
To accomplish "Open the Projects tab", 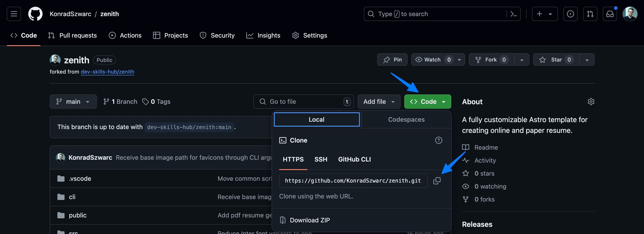I will [x=171, y=35].
